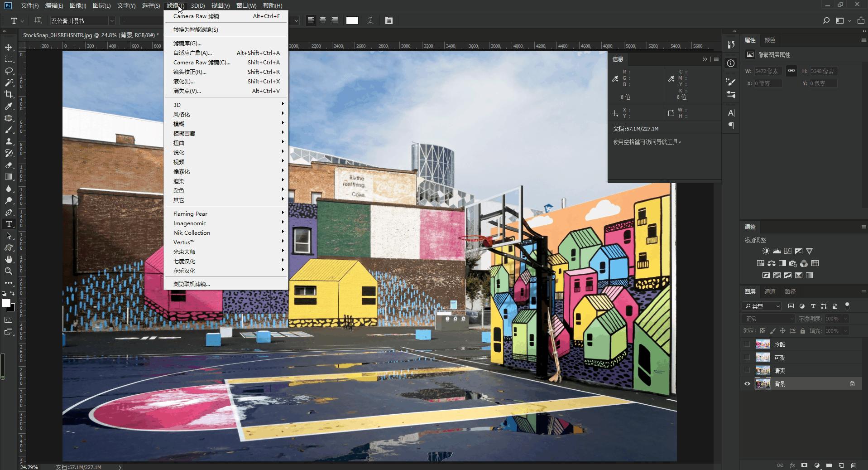Open blend mode 正常 dropdown
Image resolution: width=868 pixels, height=470 pixels.
(x=769, y=319)
